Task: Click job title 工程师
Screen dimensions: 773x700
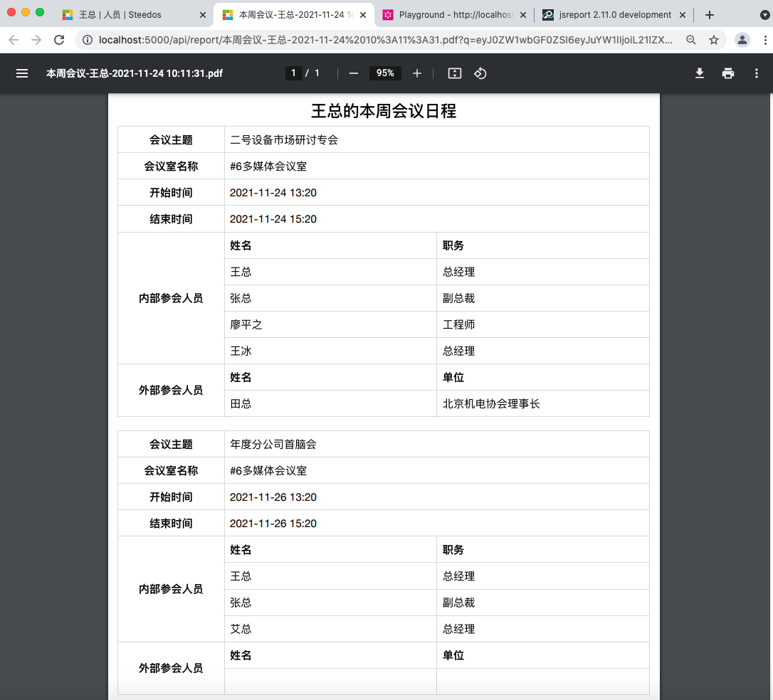Action: point(458,324)
